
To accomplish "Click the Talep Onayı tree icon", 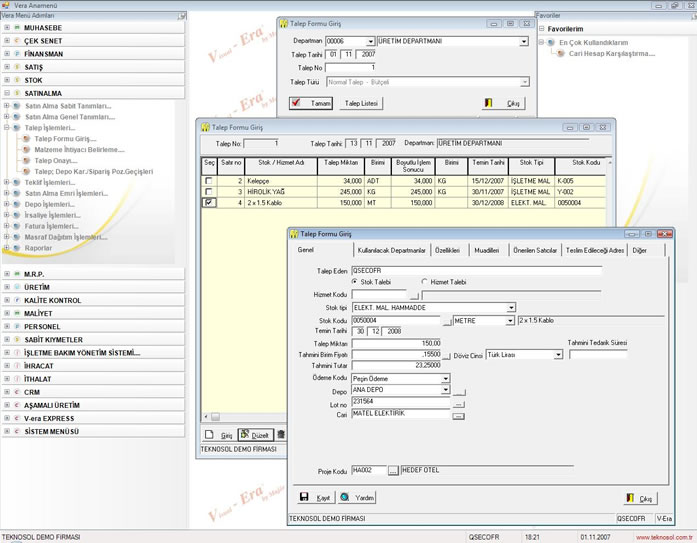I will pyautogui.click(x=26, y=160).
